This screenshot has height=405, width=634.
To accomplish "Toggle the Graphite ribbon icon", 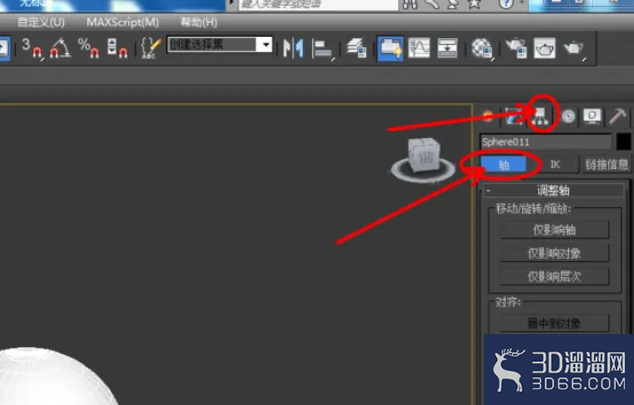I will (390, 49).
